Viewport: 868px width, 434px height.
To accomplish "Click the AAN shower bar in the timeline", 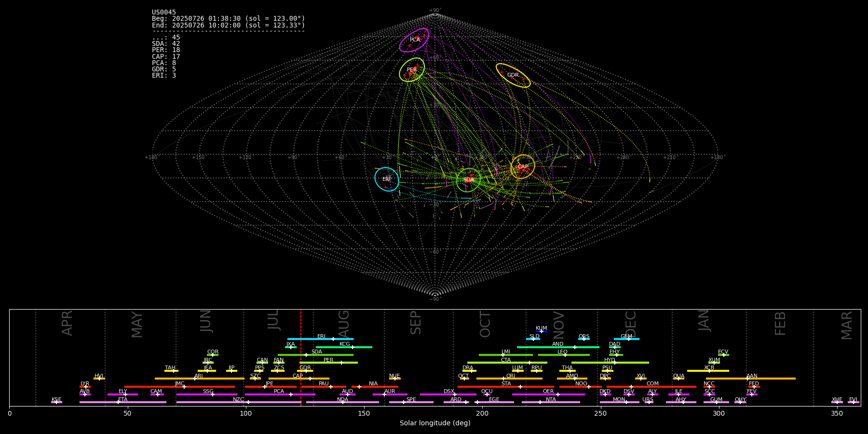I will [751, 379].
